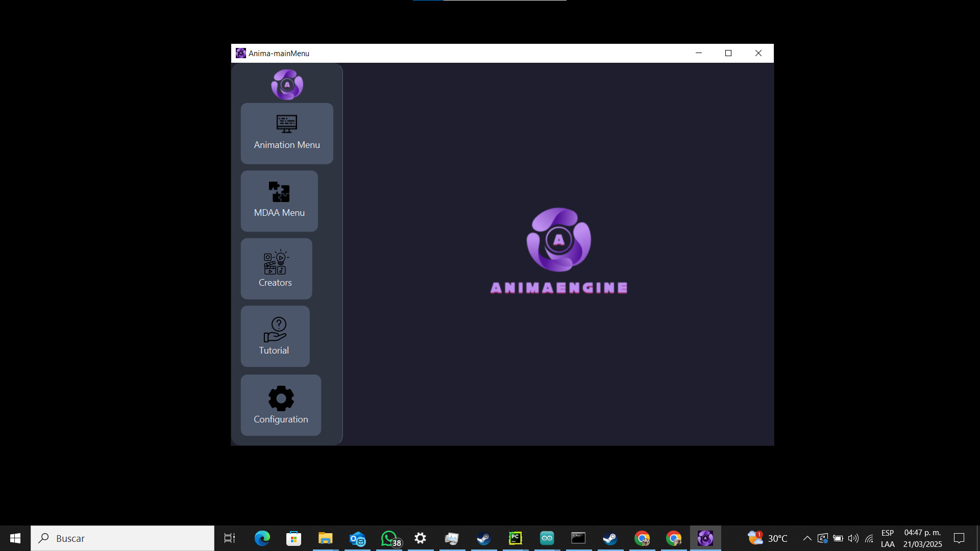Open Configuration using the gear icon
Image resolution: width=980 pixels, height=551 pixels.
pos(280,398)
